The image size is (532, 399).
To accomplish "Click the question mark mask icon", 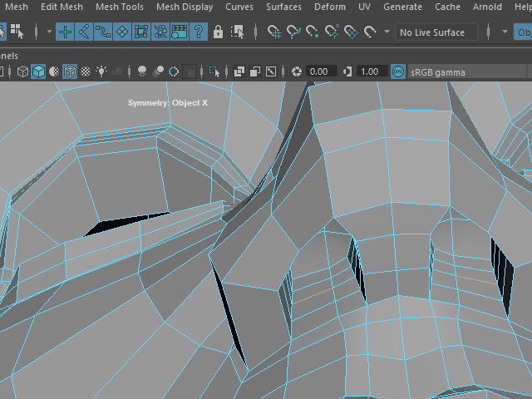I will point(199,32).
